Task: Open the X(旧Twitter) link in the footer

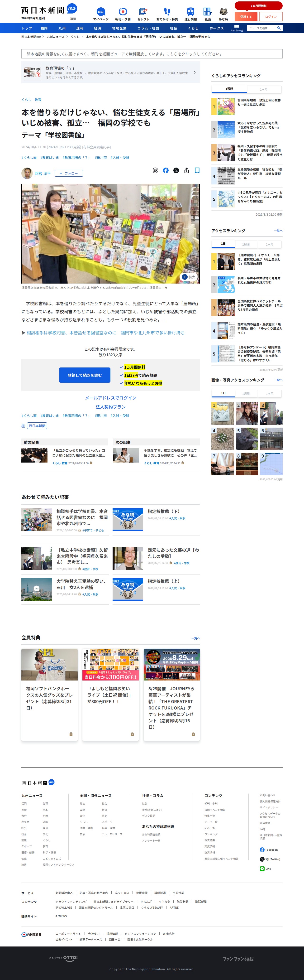Action: (270, 859)
